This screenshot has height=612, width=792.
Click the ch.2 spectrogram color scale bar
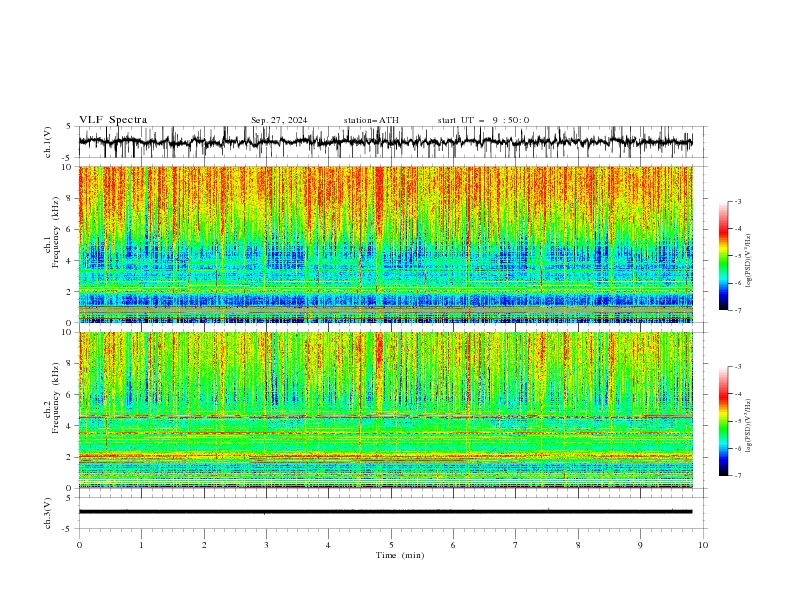(723, 421)
